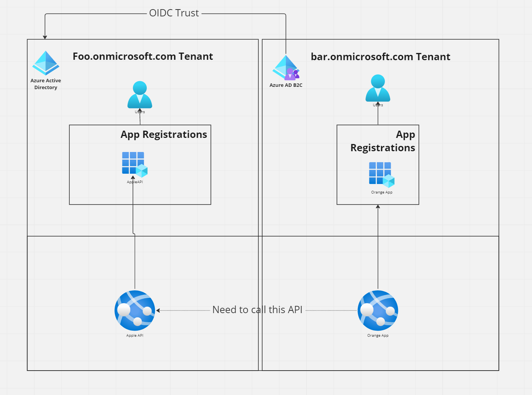
Task: Select the Apple API globe icon
Action: [135, 310]
